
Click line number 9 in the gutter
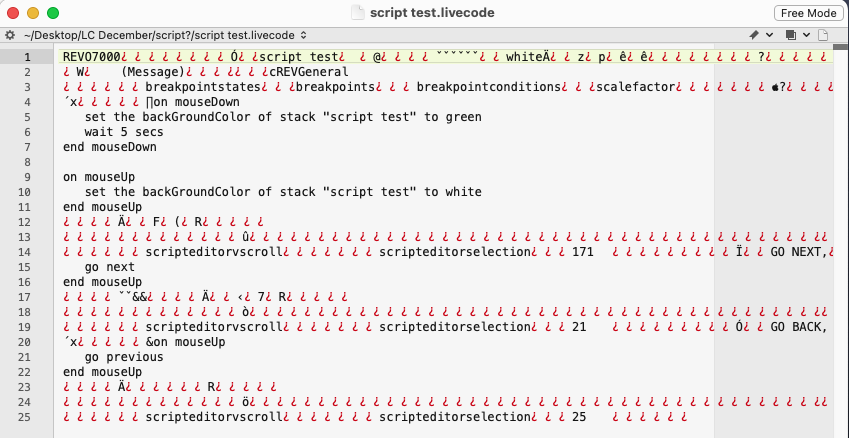(29, 177)
